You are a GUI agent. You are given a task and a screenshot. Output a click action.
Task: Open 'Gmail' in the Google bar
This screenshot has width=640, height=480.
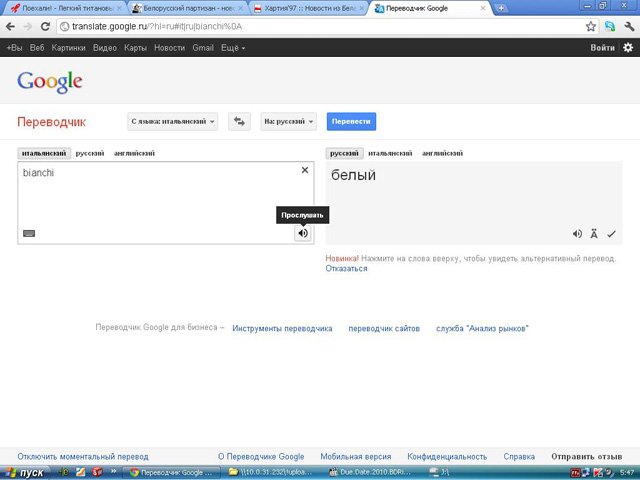[x=203, y=48]
